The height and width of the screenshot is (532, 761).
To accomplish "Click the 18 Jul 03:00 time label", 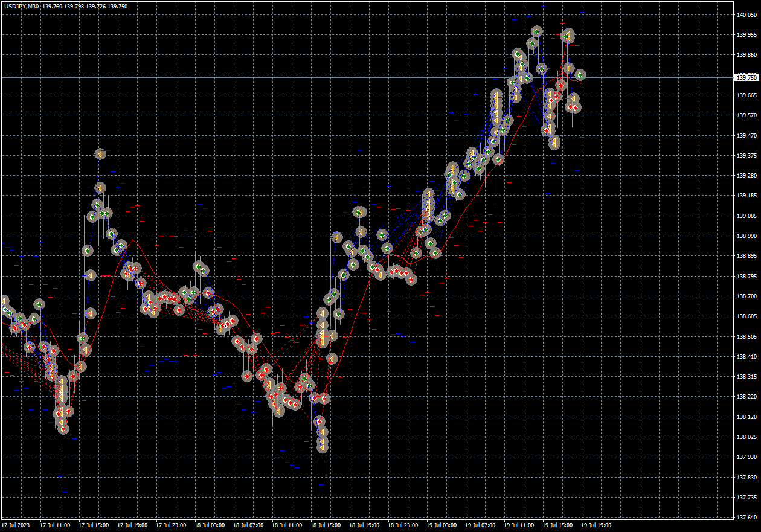I will [210, 525].
